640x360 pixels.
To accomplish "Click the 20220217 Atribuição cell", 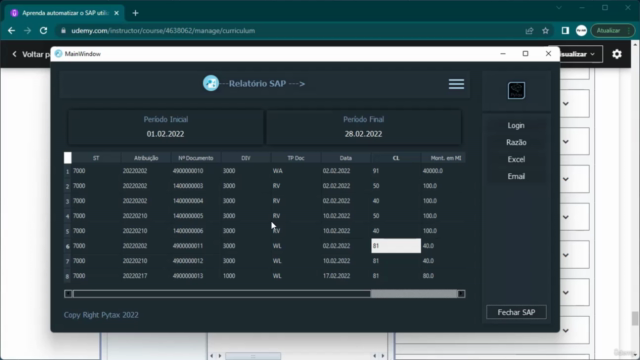I will pyautogui.click(x=146, y=276).
